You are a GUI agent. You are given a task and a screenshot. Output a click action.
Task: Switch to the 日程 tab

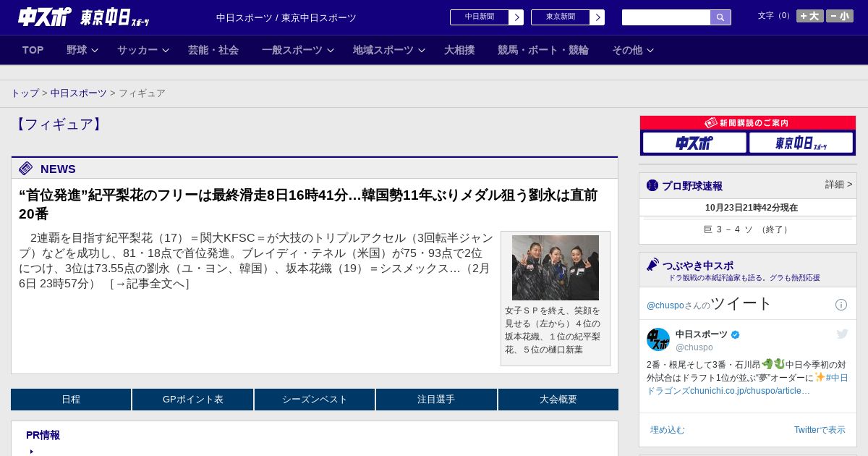(71, 400)
